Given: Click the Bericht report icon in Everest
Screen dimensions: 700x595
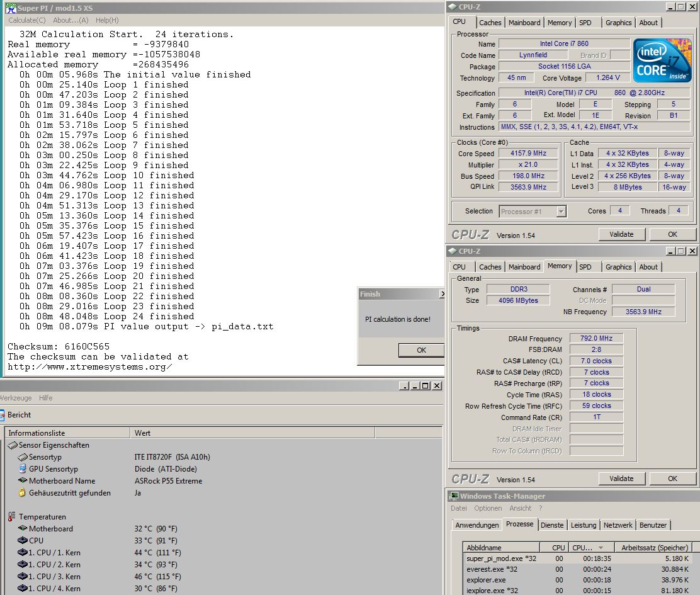Looking at the screenshot, I should coord(2,415).
